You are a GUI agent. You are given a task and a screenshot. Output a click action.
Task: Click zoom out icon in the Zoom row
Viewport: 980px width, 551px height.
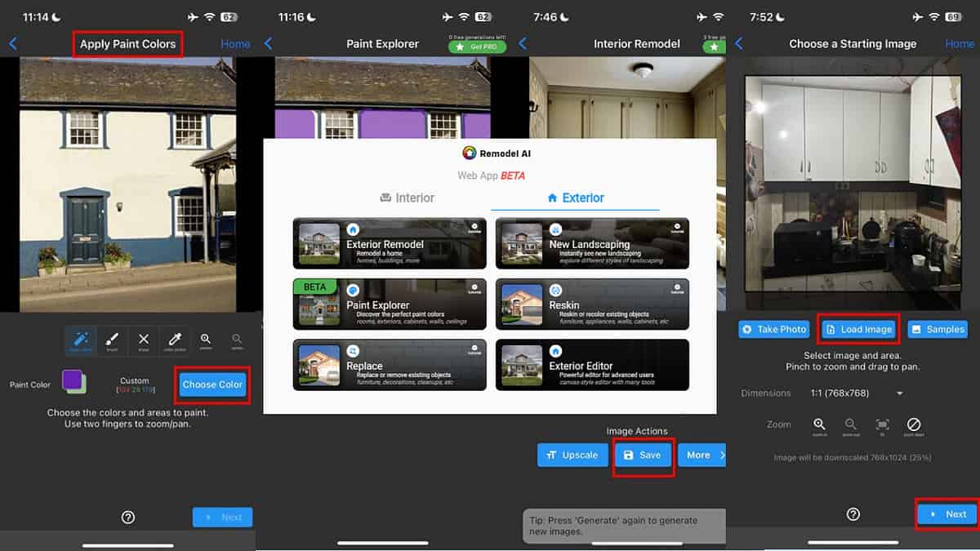click(851, 425)
